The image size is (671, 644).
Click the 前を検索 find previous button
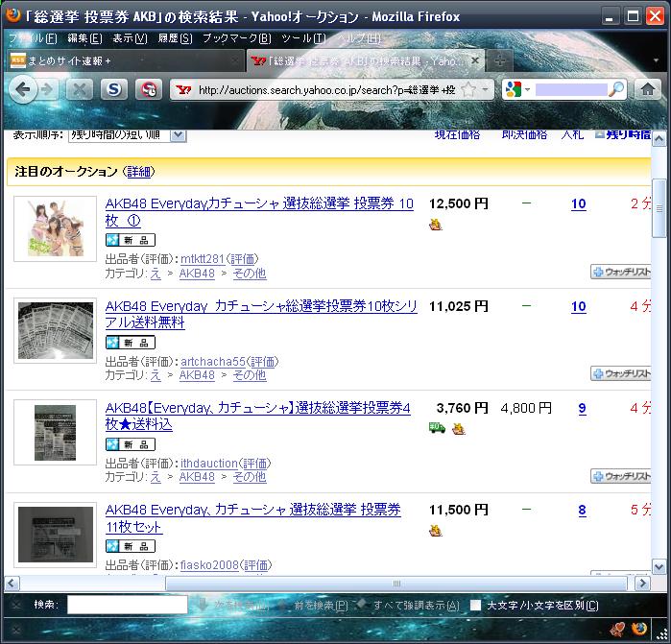tap(314, 605)
